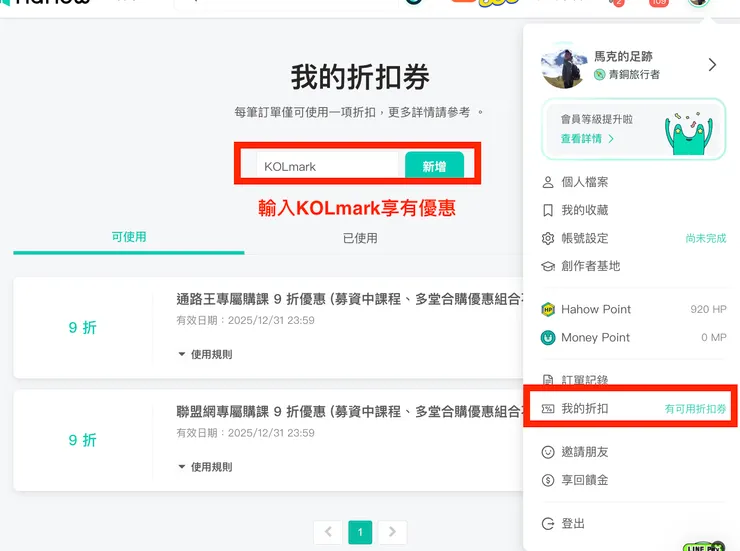Expand 使用規則 for 通路王專屬購課 coupon
The image size is (740, 551).
point(205,354)
